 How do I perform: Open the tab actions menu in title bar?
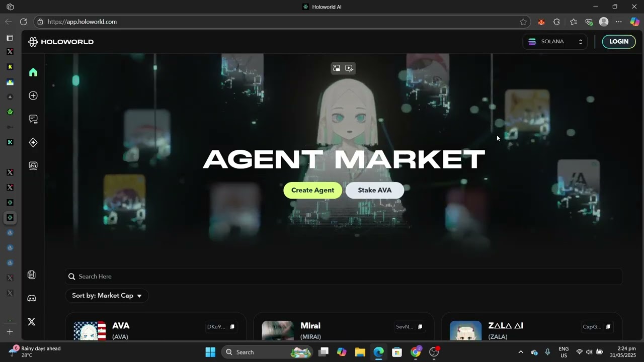pos(10,7)
